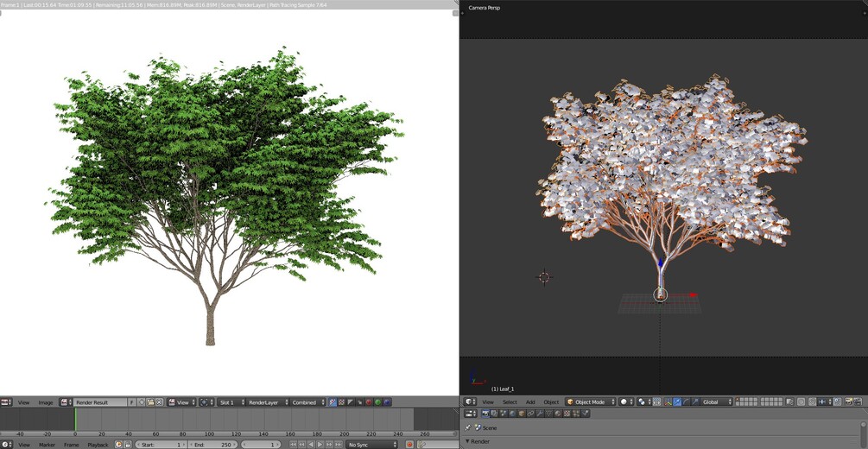
Task: Click the keying set key icon
Action: click(421, 445)
